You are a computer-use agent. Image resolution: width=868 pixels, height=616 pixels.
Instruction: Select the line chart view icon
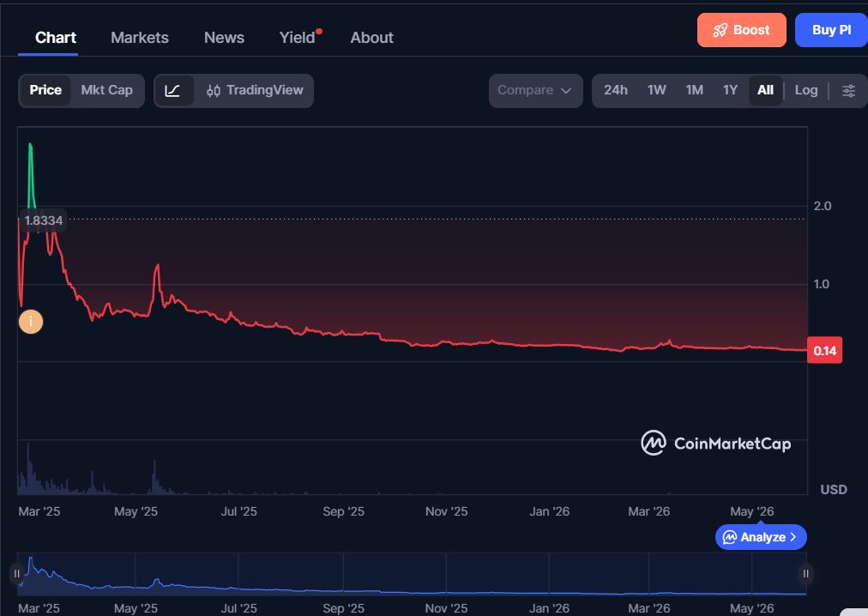(173, 90)
